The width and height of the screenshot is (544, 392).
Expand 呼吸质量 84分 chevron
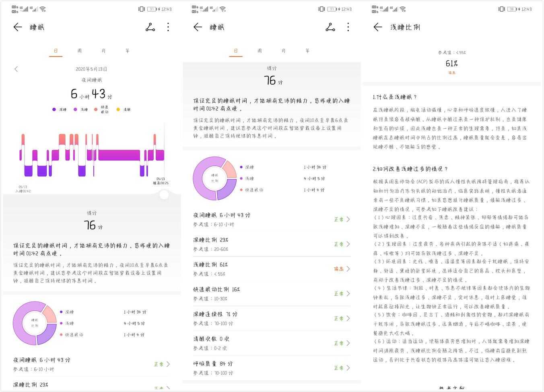click(348, 368)
